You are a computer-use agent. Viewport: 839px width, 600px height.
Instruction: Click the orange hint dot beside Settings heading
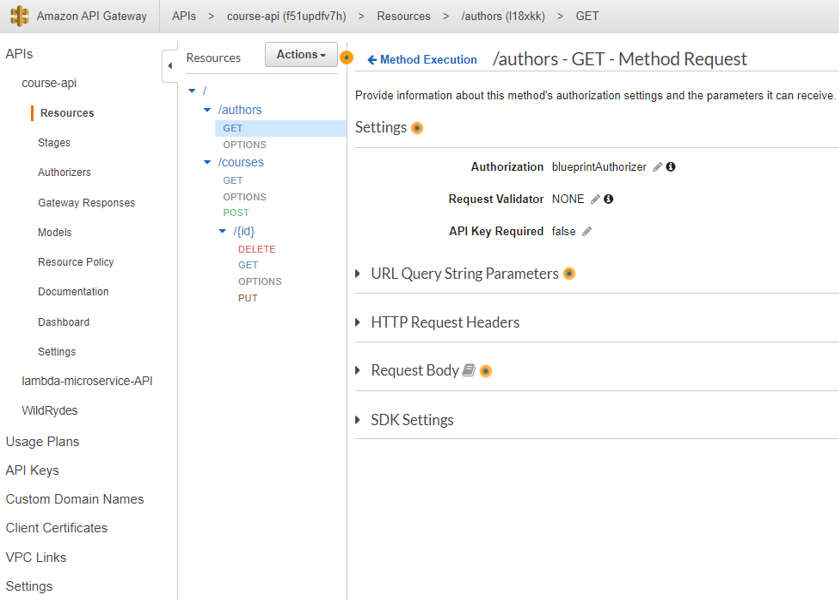coord(417,128)
